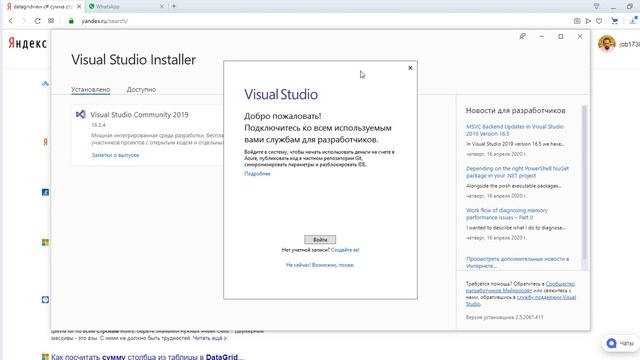This screenshot has height=360, width=640.
Task: Click the browser back arrow
Action: tap(11, 21)
